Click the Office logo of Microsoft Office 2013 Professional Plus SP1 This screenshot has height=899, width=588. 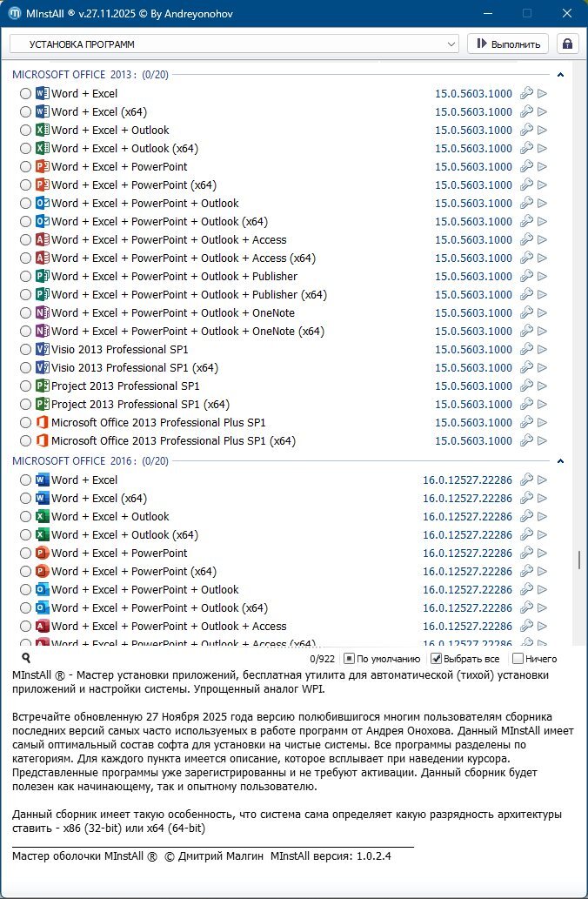(x=42, y=423)
